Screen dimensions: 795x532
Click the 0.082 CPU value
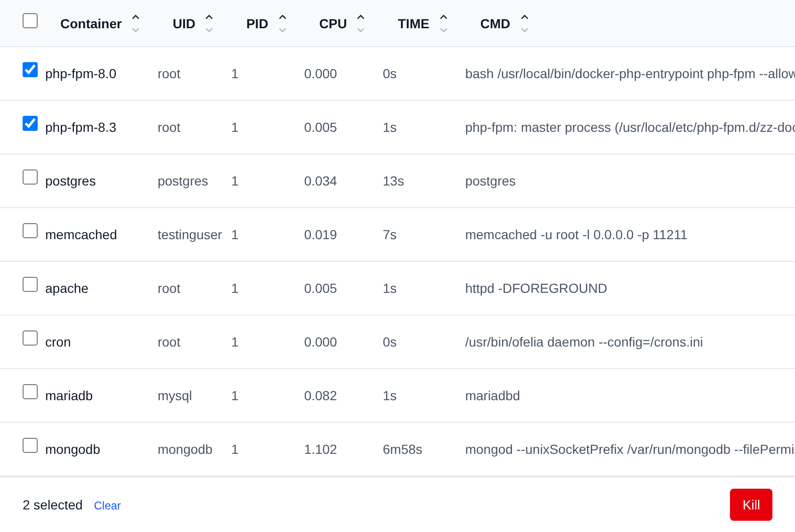[320, 396]
